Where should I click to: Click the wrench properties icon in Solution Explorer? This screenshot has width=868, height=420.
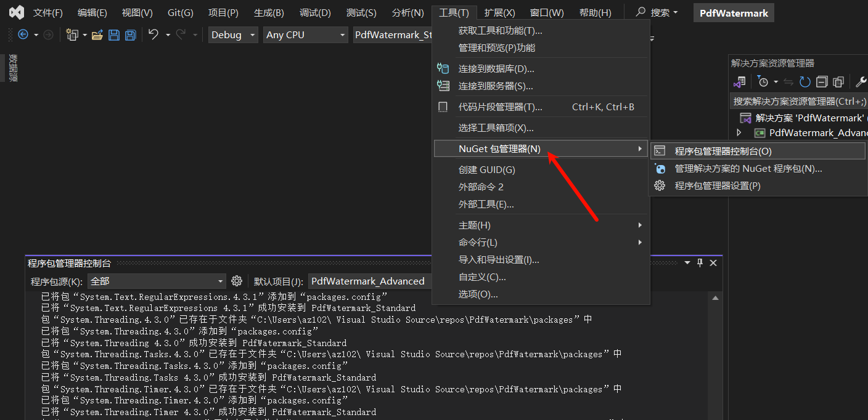click(x=861, y=82)
